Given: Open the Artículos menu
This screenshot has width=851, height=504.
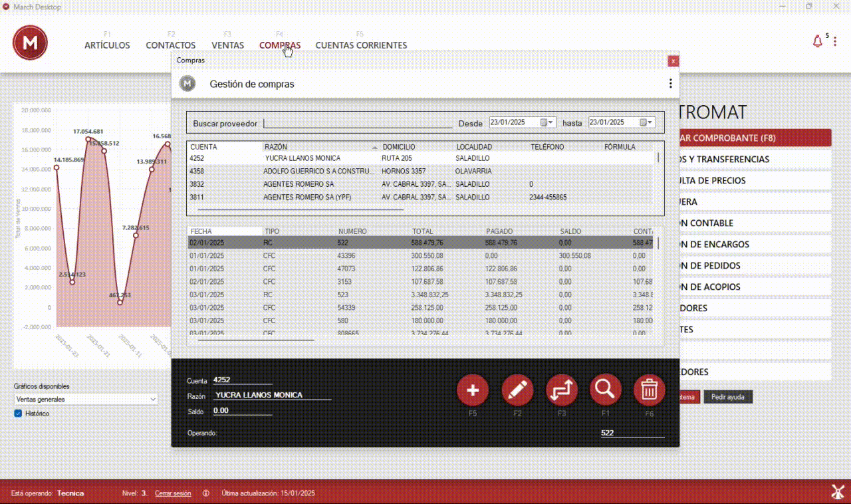Looking at the screenshot, I should coord(107,45).
